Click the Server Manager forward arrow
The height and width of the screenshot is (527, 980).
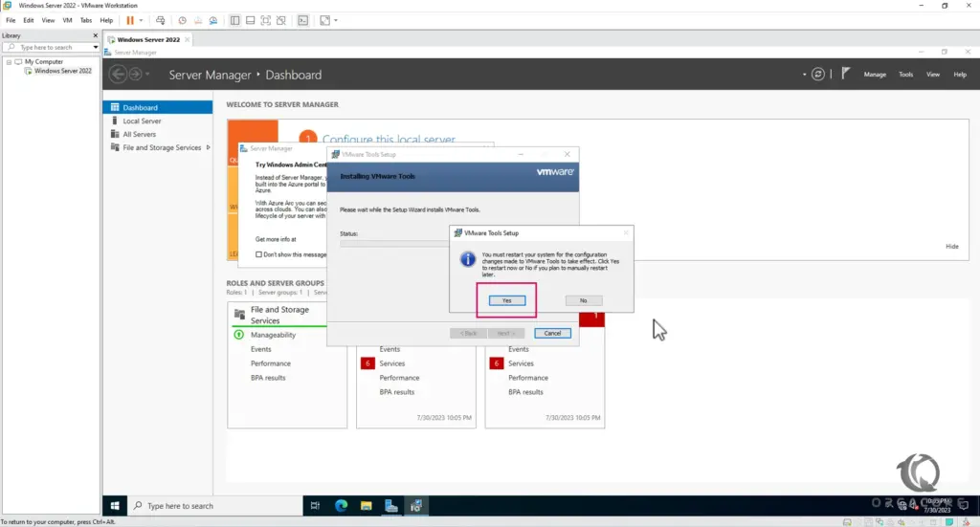[x=135, y=75]
